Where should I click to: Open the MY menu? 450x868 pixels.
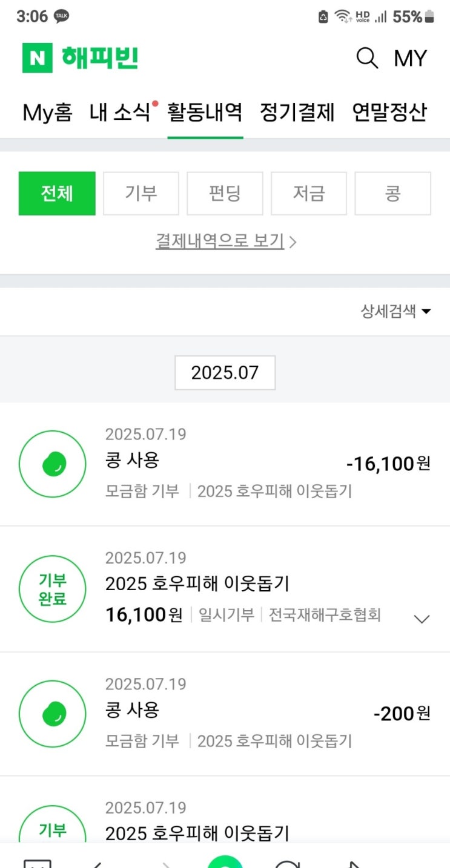tap(410, 59)
